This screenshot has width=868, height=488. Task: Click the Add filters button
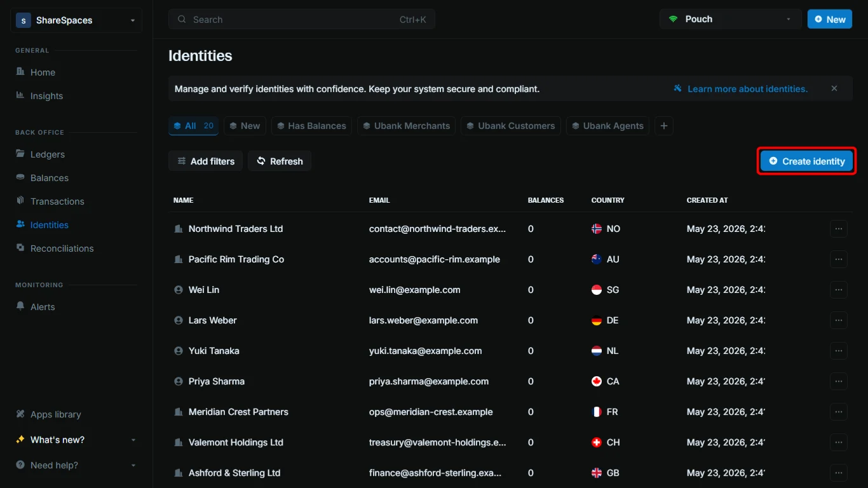205,161
